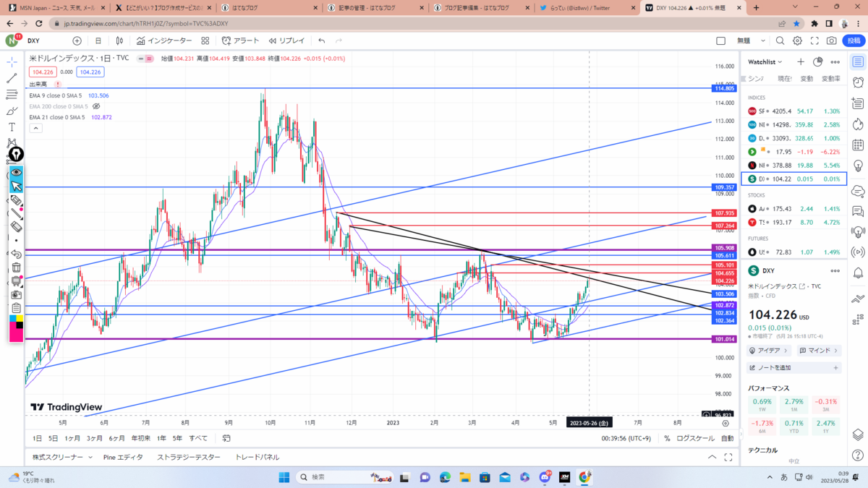Image resolution: width=868 pixels, height=488 pixels.
Task: Click the overlay undo arrow icon
Action: coord(16,254)
